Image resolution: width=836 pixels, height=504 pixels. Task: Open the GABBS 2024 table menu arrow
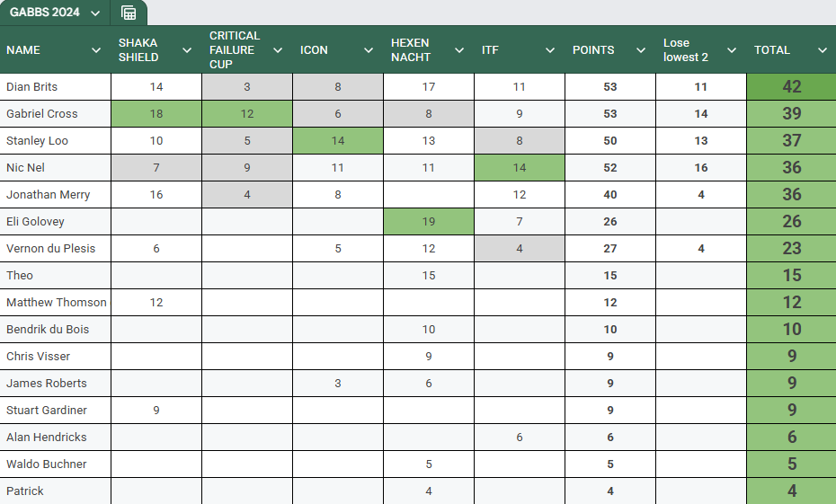[95, 13]
